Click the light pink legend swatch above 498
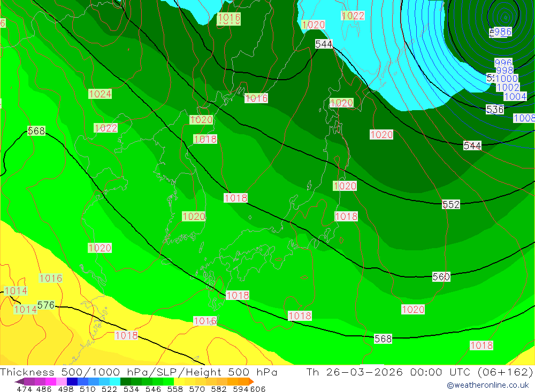The image size is (535, 392). [60, 381]
